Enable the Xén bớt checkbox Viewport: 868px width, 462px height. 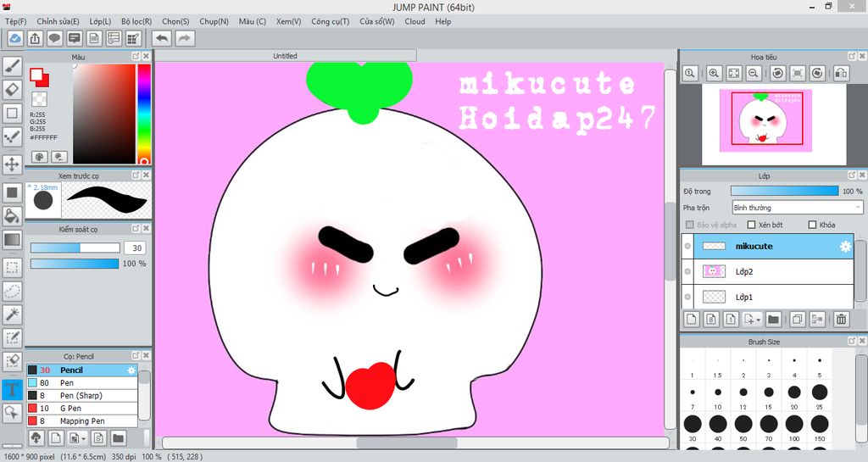tap(751, 225)
